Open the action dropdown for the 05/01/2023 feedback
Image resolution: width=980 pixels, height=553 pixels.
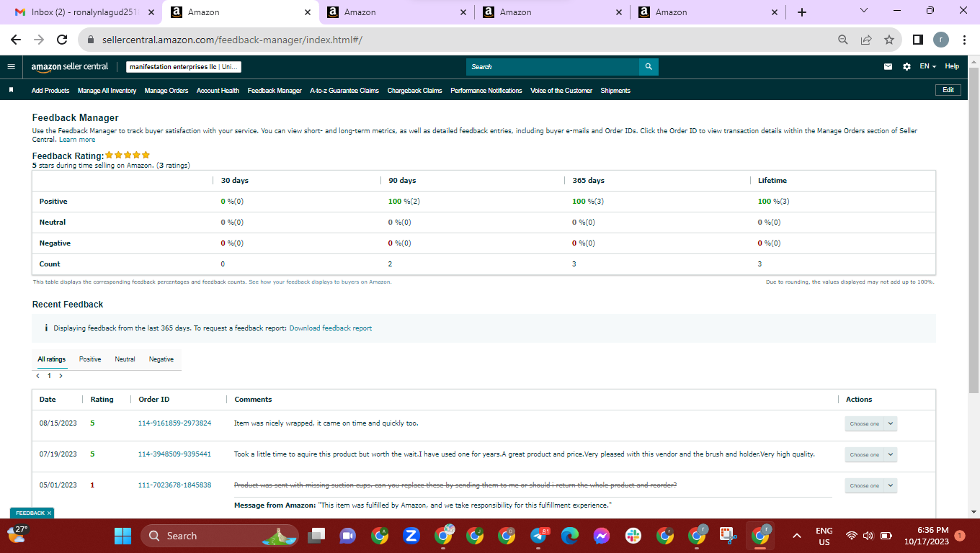tap(870, 485)
